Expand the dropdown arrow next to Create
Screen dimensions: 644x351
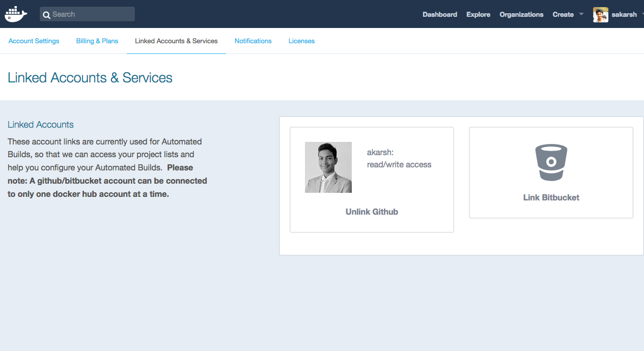(581, 14)
